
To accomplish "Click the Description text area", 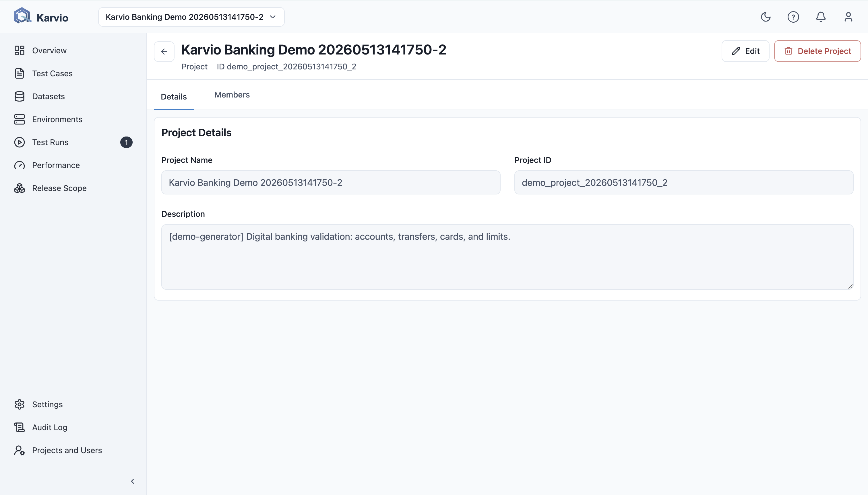I will coord(507,257).
